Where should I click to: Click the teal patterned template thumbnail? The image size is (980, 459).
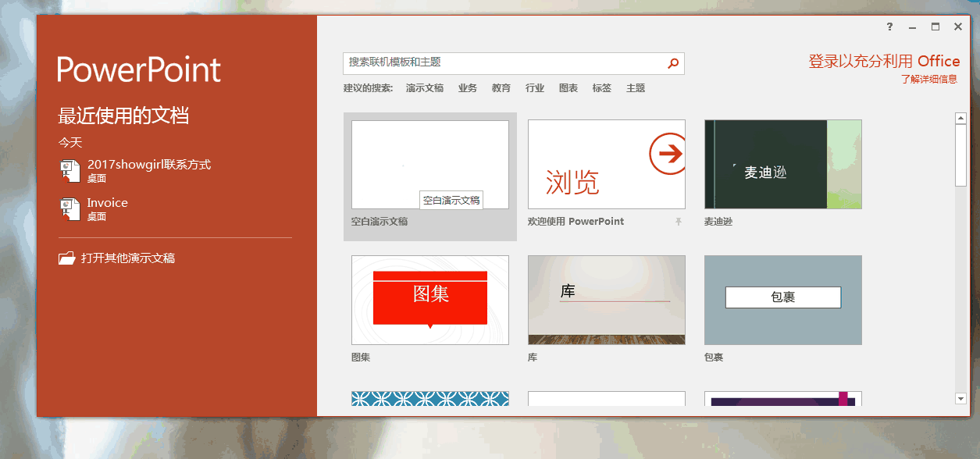(x=430, y=398)
